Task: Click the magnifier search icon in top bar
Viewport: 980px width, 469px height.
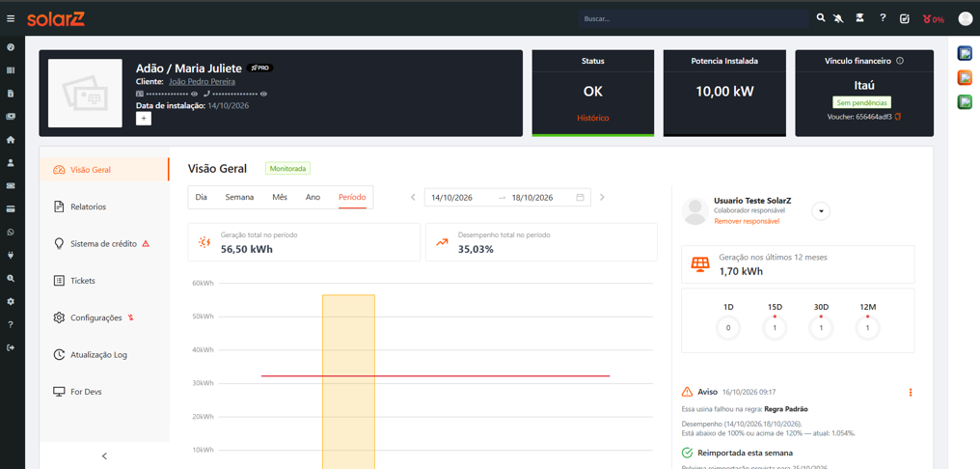Action: point(821,18)
